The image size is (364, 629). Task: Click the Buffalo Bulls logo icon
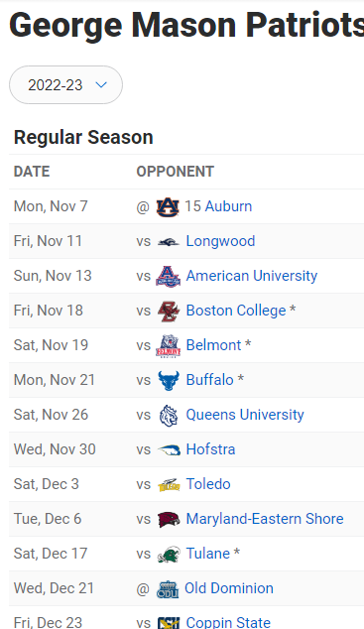(x=169, y=380)
